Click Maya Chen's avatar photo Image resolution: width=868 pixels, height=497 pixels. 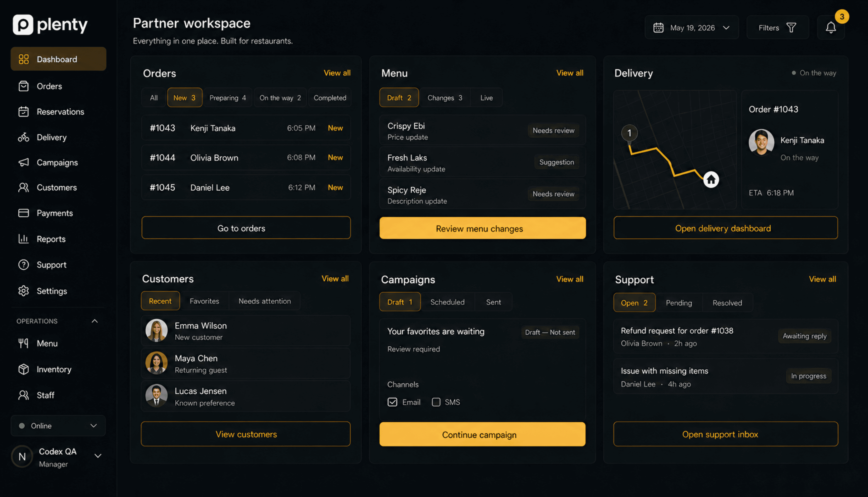click(157, 363)
